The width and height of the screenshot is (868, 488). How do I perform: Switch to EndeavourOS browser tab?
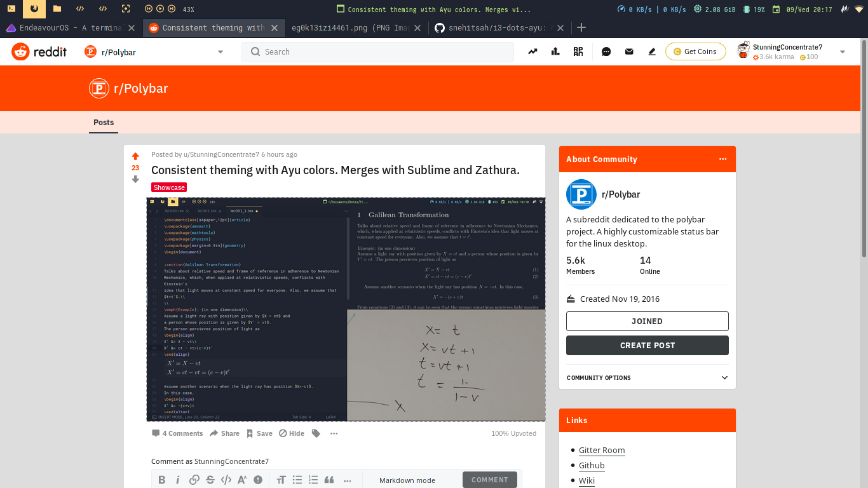click(71, 27)
